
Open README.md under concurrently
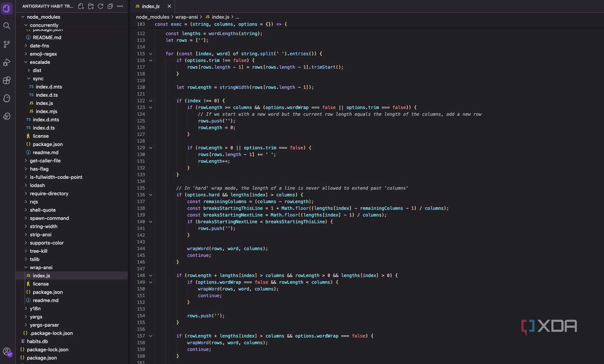tap(47, 38)
